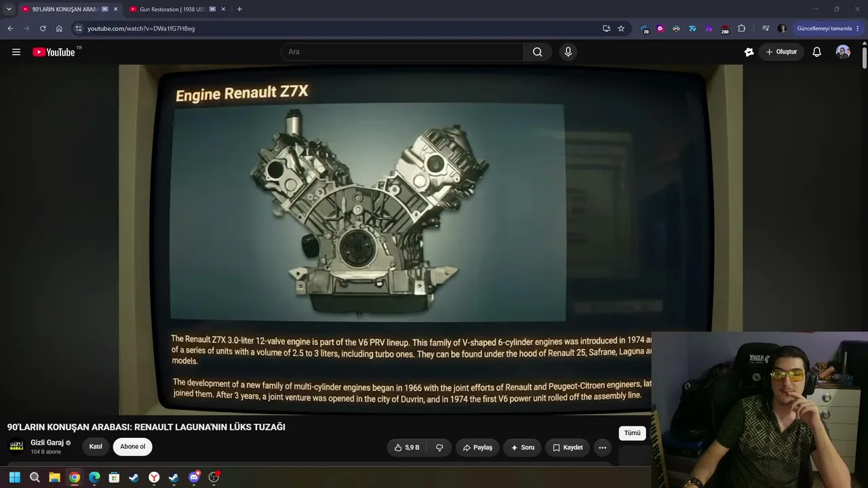Subscribe with the Abone ol button
This screenshot has height=488, width=868.
coord(133,447)
